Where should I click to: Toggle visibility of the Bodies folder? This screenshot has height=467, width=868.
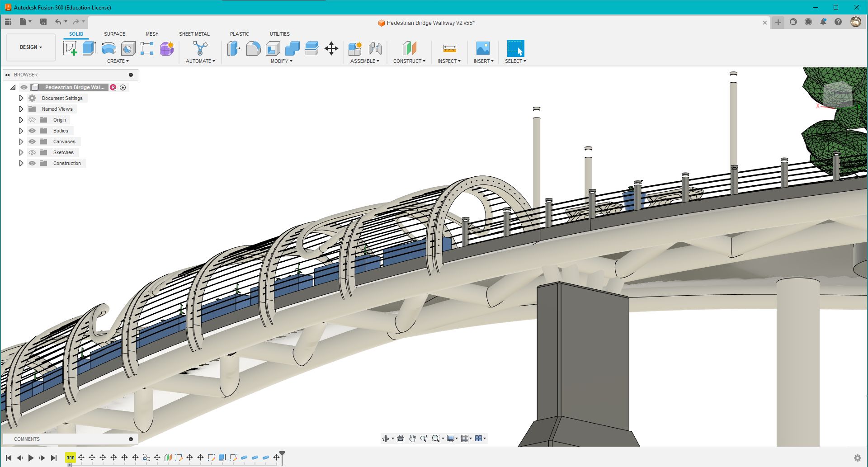[x=32, y=131]
